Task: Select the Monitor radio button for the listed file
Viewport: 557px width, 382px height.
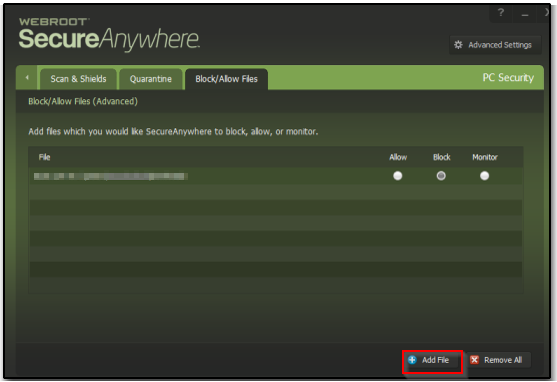Action: [484, 176]
